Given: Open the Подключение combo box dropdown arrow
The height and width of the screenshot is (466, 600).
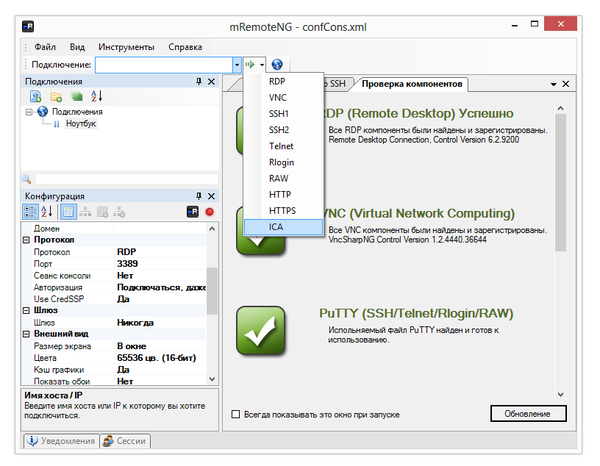Looking at the screenshot, I should [237, 65].
